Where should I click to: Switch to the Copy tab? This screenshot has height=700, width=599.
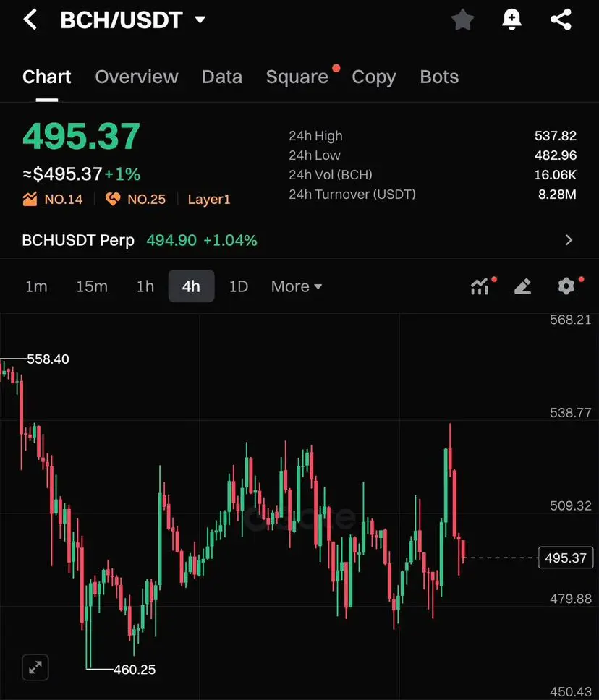(x=374, y=77)
